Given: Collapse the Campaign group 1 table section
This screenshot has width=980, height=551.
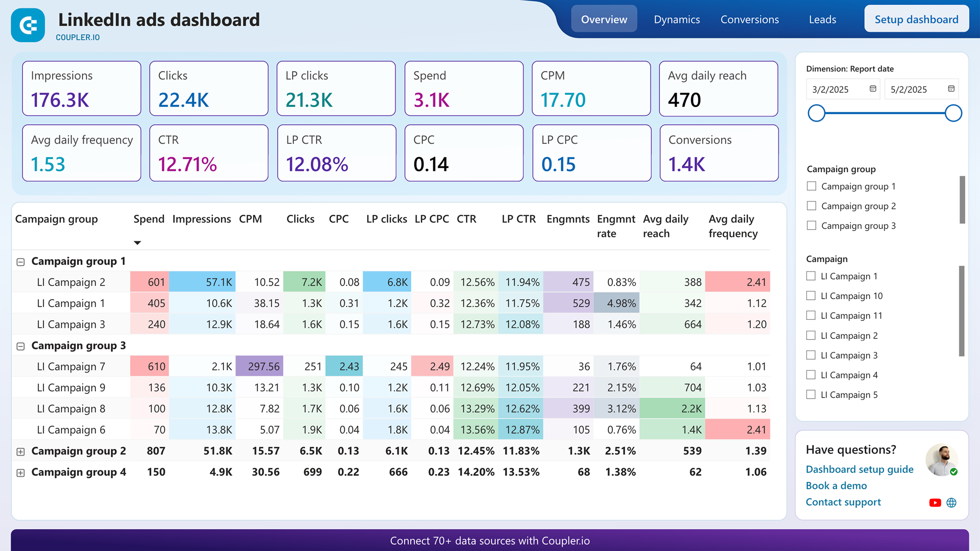Looking at the screenshot, I should pos(20,261).
